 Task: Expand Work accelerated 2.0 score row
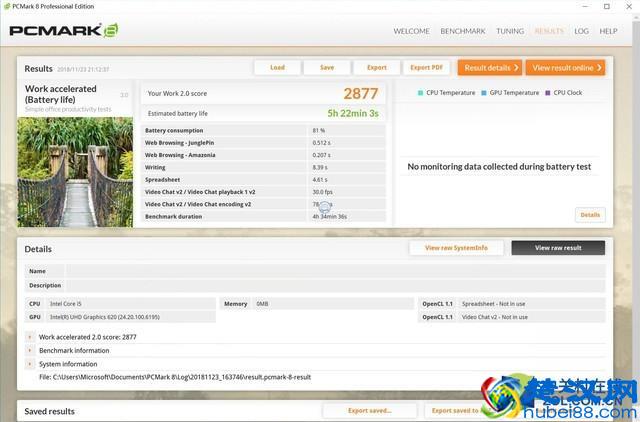pyautogui.click(x=31, y=338)
